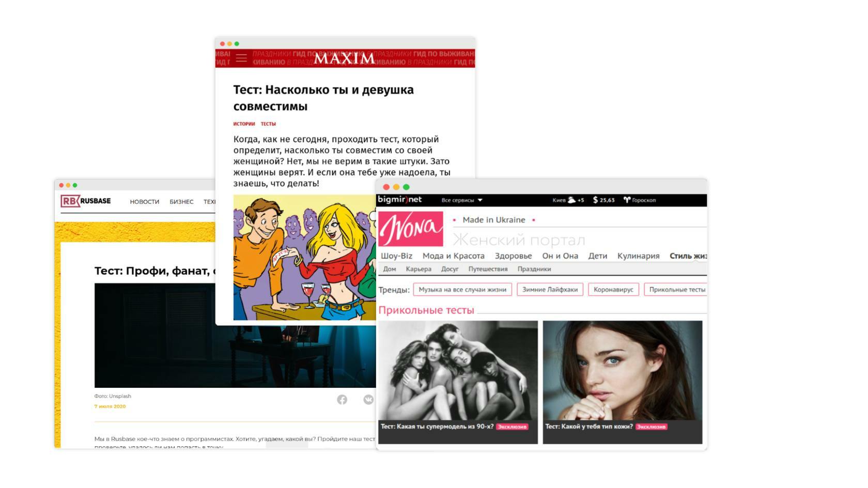Open Здоровье section on Ivona
The height and width of the screenshot is (488, 868).
coord(513,256)
